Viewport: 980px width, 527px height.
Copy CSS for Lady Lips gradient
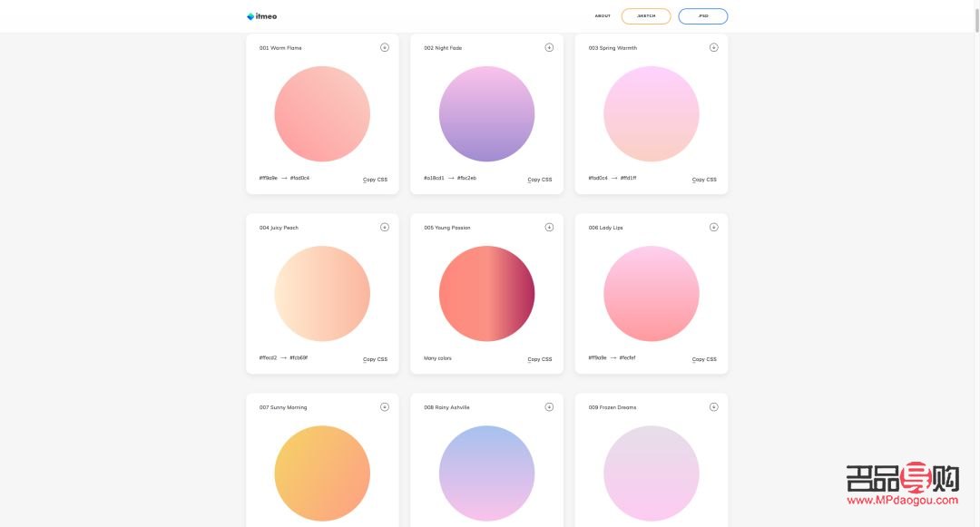click(x=704, y=359)
